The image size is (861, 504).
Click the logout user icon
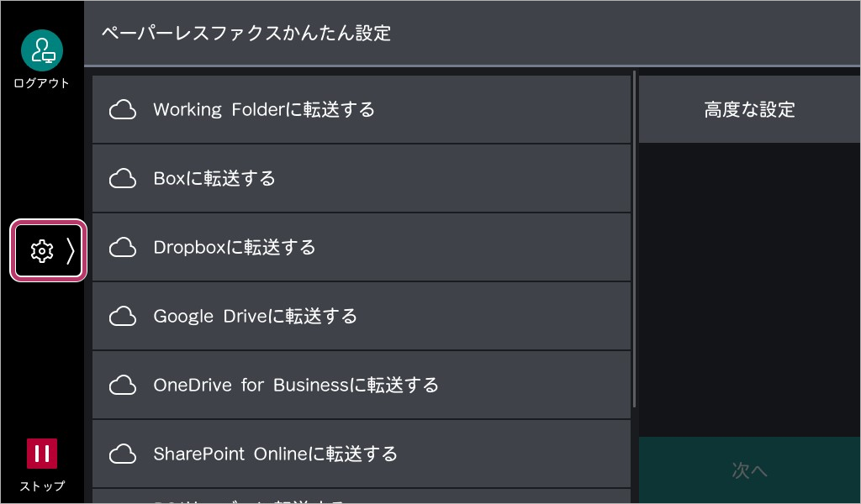[x=42, y=50]
